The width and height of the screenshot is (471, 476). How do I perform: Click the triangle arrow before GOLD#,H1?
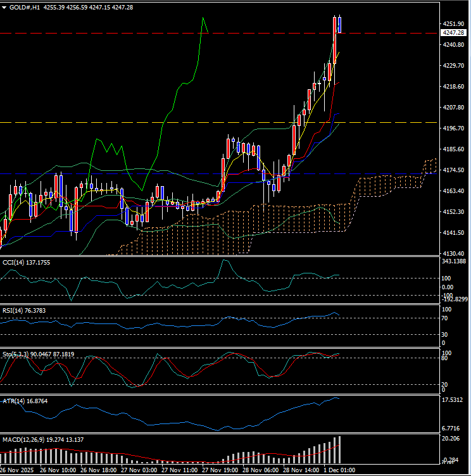[5, 6]
